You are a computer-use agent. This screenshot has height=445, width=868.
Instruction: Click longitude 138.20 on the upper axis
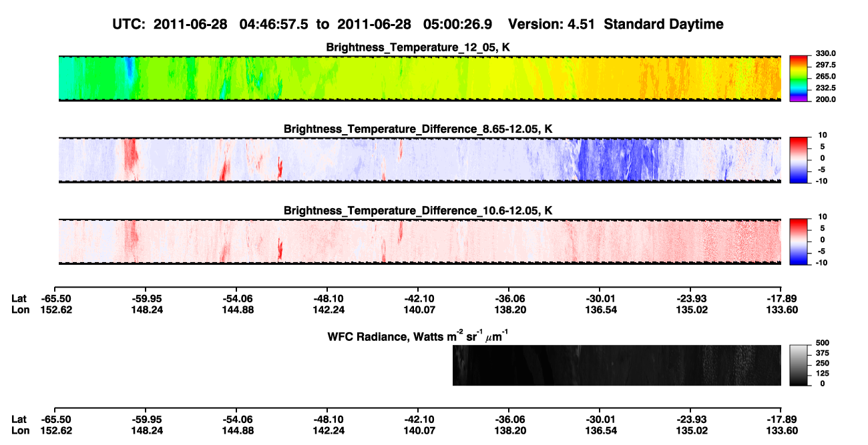pyautogui.click(x=509, y=310)
